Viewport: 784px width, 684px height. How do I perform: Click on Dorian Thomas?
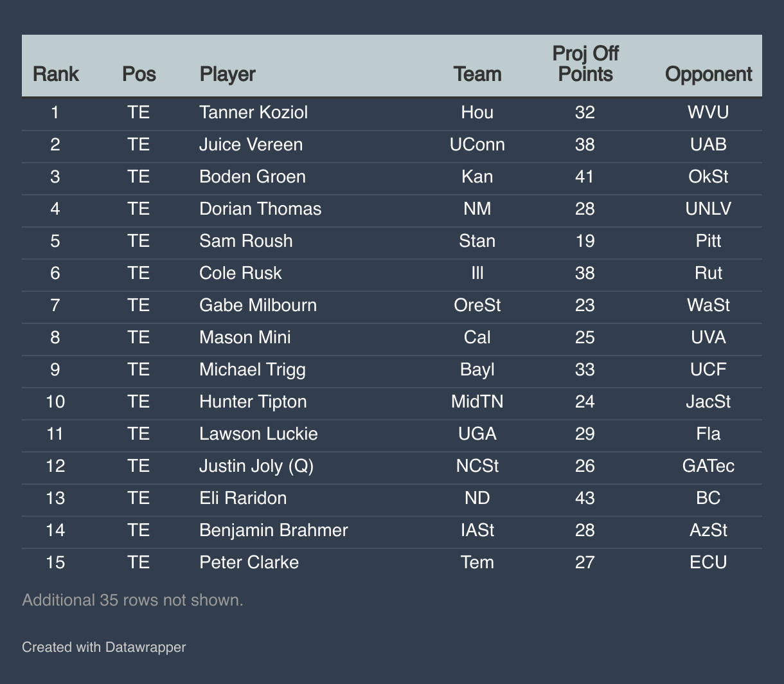click(260, 209)
